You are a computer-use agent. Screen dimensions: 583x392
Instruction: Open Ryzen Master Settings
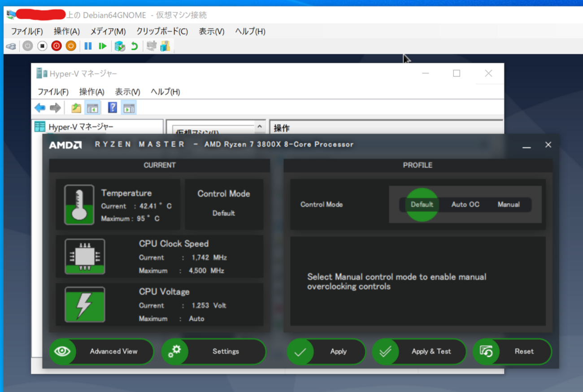213,352
